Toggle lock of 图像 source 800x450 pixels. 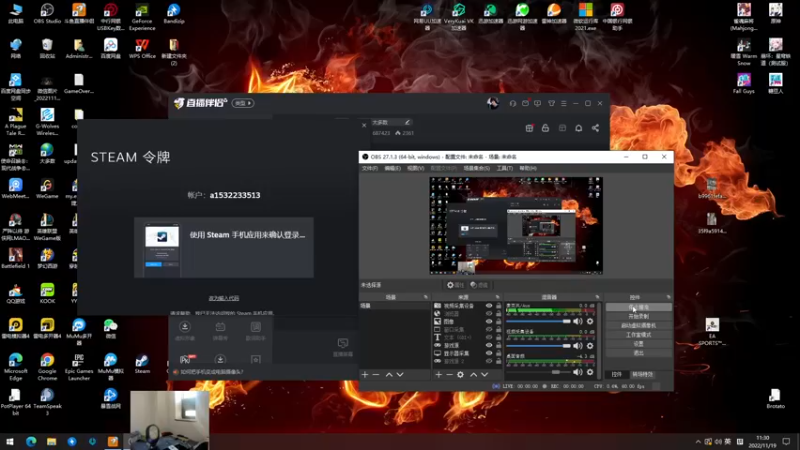498,321
